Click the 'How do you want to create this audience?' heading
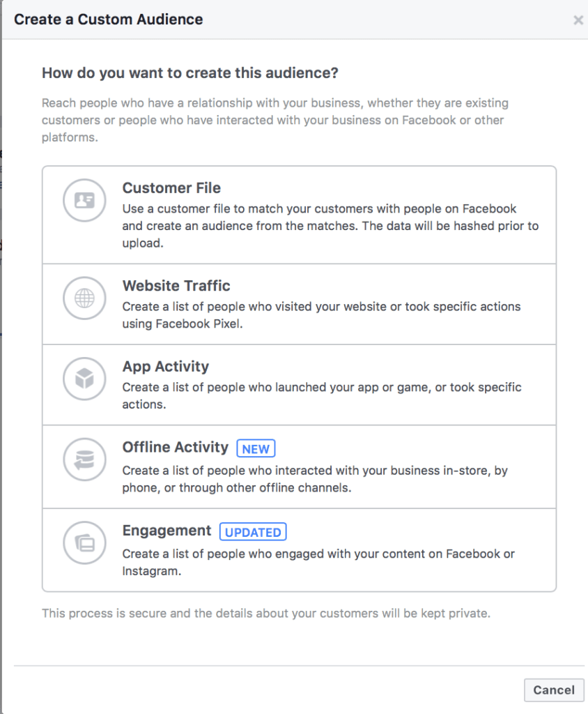Image resolution: width=588 pixels, height=714 pixels. point(190,73)
